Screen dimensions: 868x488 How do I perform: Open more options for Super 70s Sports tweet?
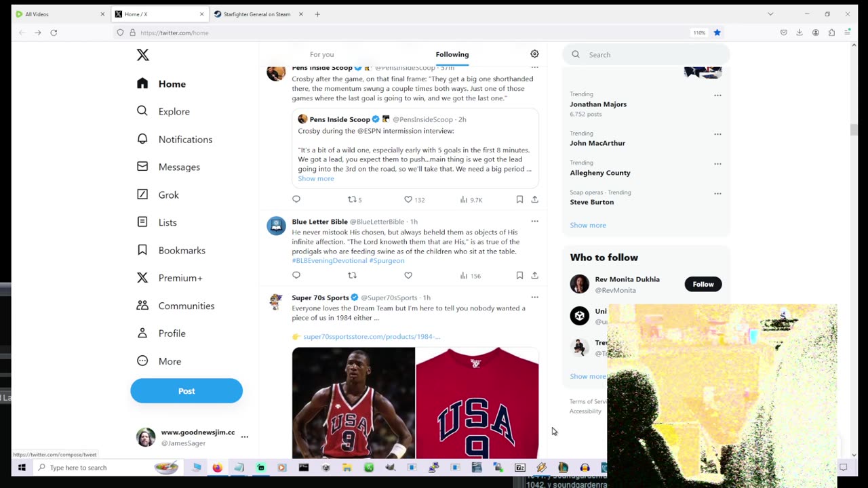click(x=534, y=297)
